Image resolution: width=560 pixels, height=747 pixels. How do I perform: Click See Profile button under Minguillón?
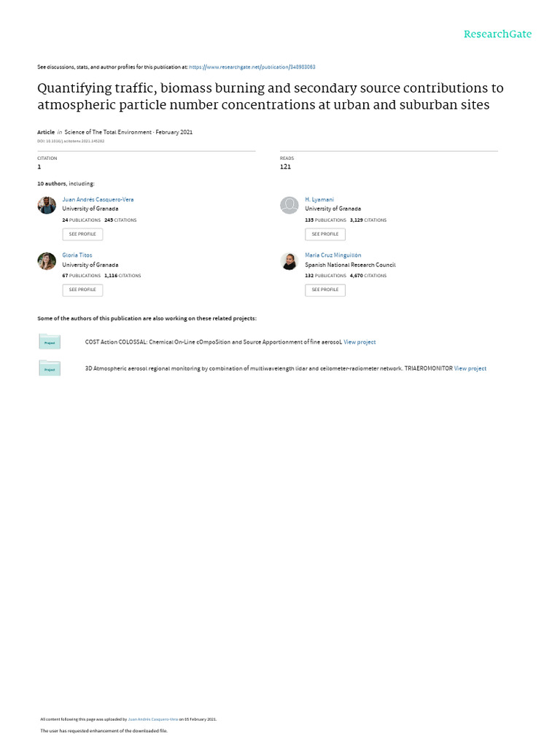click(325, 290)
